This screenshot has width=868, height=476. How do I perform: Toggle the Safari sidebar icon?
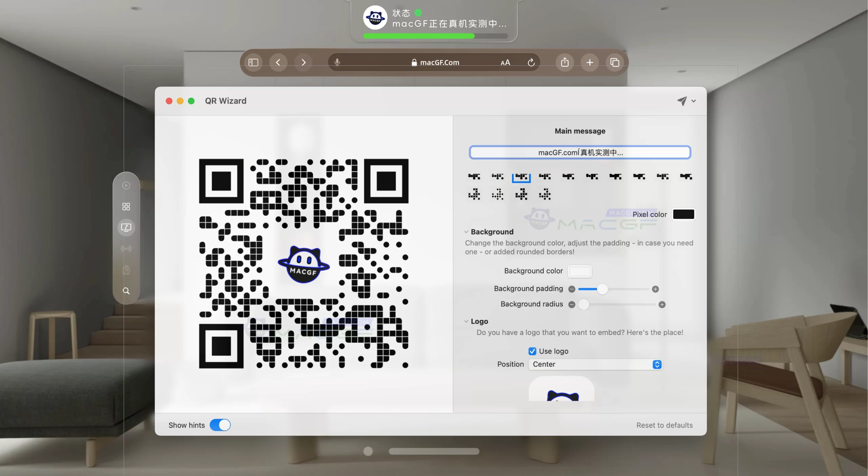click(253, 62)
